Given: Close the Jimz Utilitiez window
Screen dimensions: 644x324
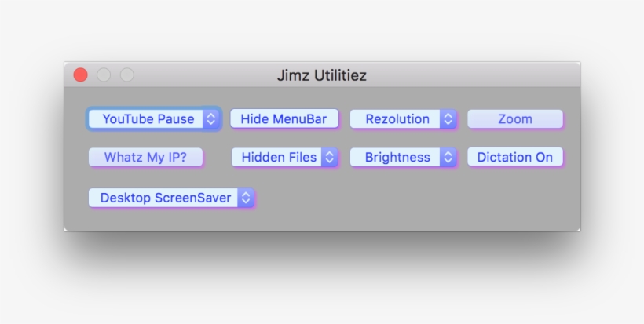Looking at the screenshot, I should point(80,75).
